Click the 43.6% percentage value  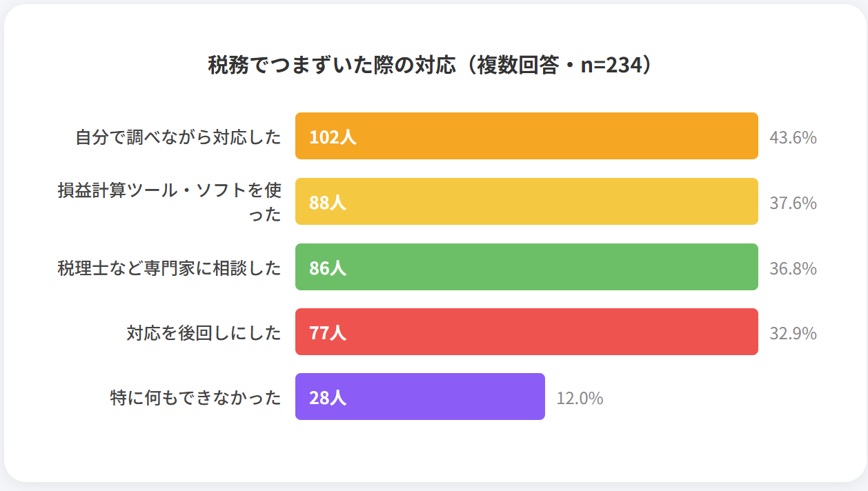point(793,137)
